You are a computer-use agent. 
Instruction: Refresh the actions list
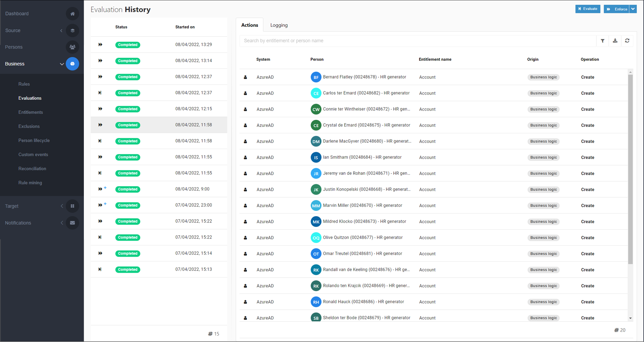coord(627,41)
